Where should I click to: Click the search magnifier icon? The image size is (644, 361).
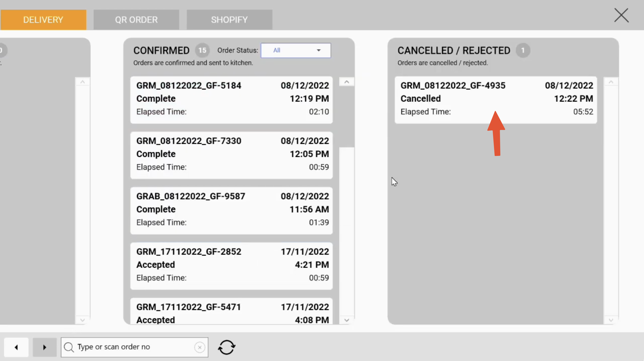click(x=69, y=347)
